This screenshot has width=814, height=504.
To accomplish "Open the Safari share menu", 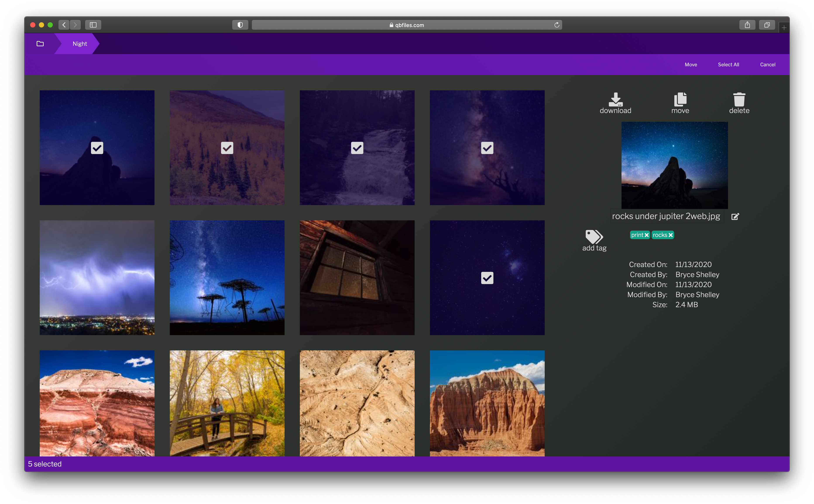I will tap(747, 25).
